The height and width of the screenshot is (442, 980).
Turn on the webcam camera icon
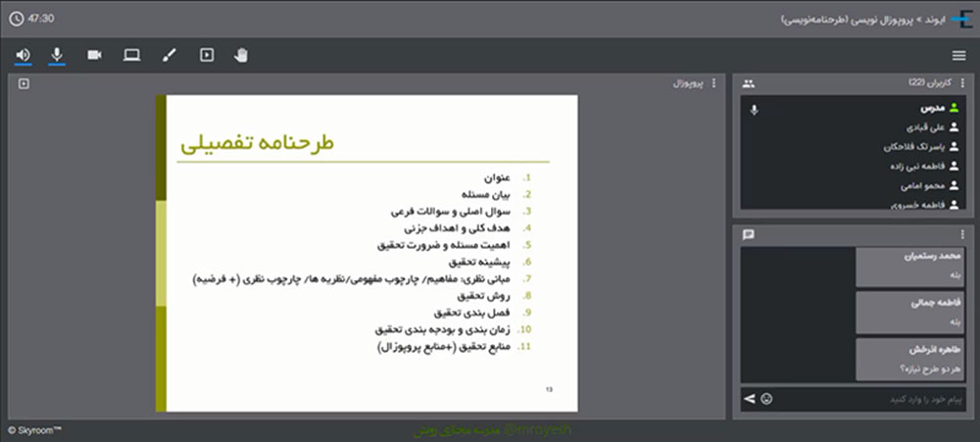94,55
